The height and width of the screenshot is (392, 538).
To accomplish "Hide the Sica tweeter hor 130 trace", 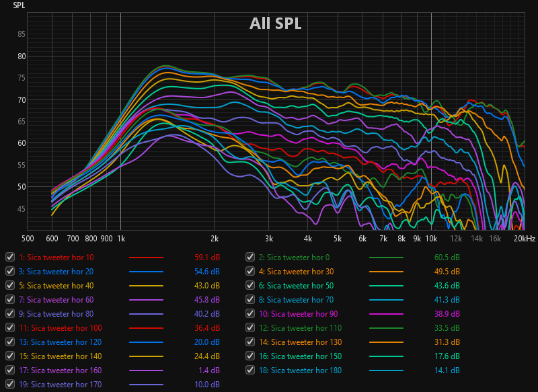I will click(250, 342).
